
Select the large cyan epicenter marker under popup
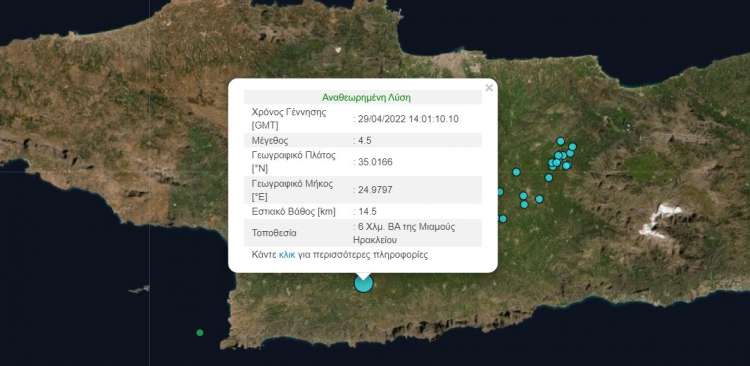point(364,283)
